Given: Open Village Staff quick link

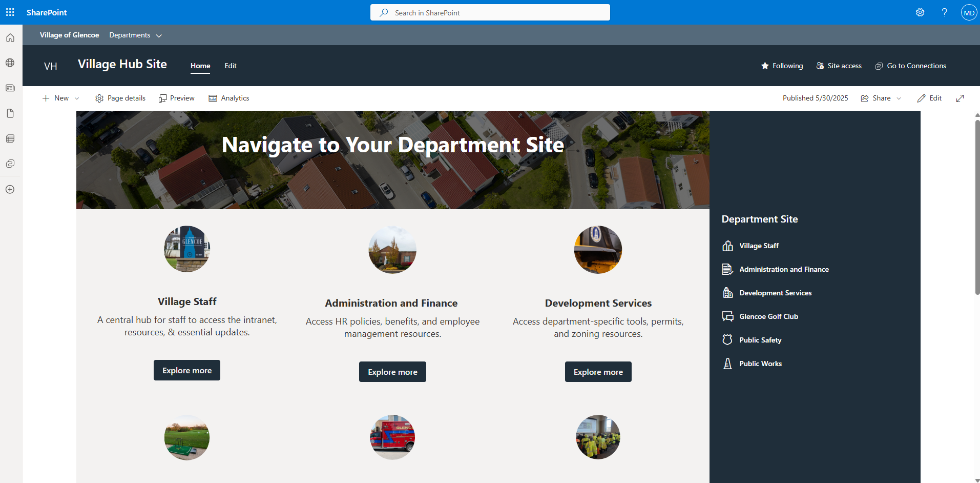Looking at the screenshot, I should coord(751,246).
